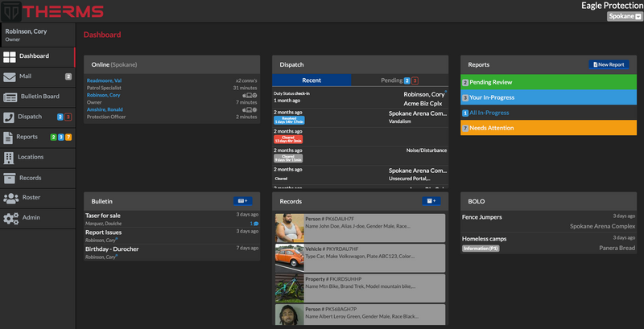Click the orange Reports badge 7 in sidebar
The width and height of the screenshot is (644, 329).
[68, 138]
